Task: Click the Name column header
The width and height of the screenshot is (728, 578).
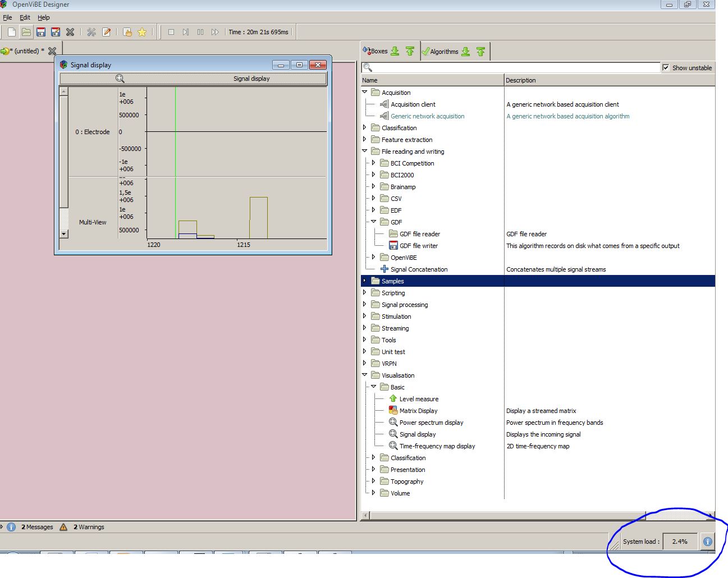Action: (432, 80)
